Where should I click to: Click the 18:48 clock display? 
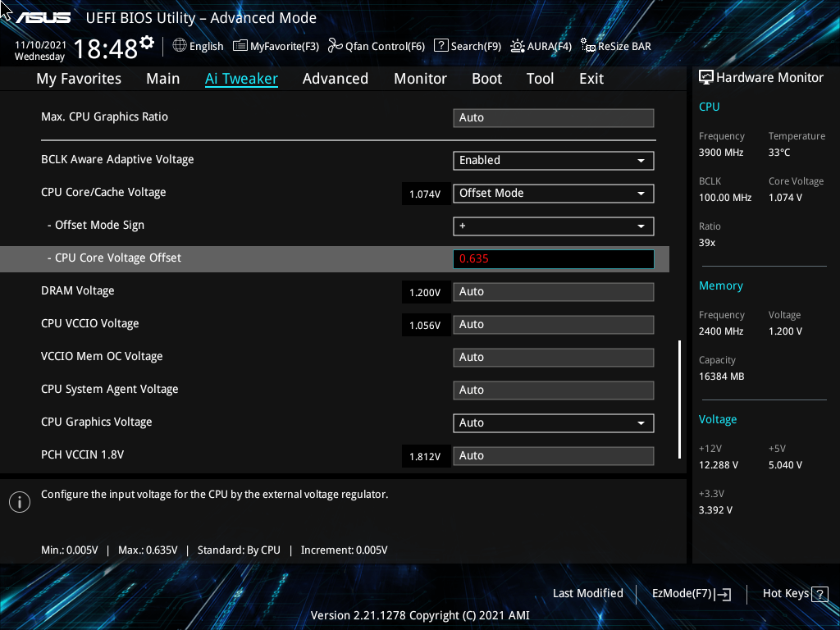106,48
